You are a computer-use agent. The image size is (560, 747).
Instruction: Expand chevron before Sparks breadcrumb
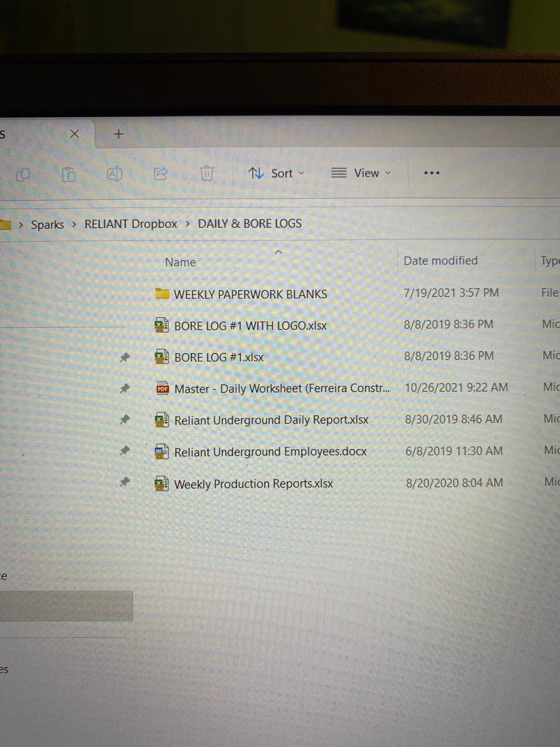21,225
